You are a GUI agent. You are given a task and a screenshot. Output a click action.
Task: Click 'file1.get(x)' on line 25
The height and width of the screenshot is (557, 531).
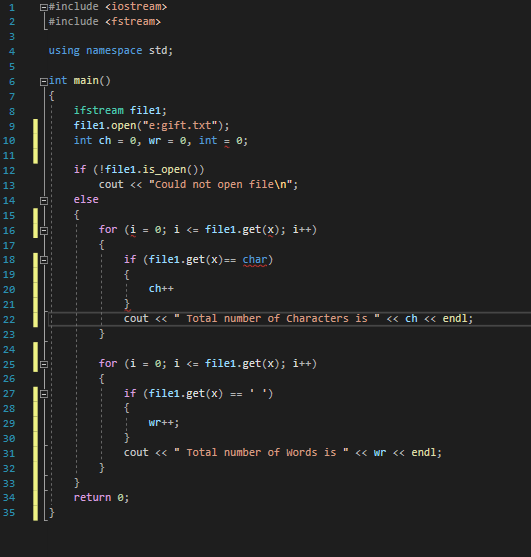pyautogui.click(x=242, y=363)
